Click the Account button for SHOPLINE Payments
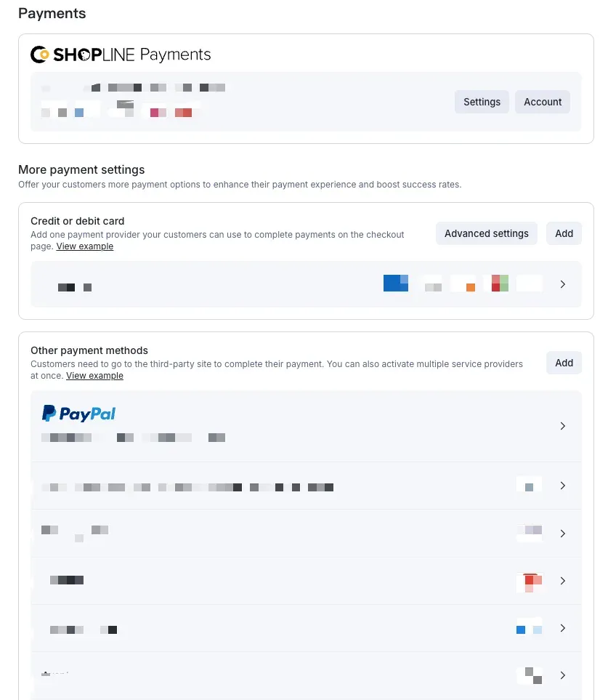This screenshot has height=700, width=600. coord(543,102)
